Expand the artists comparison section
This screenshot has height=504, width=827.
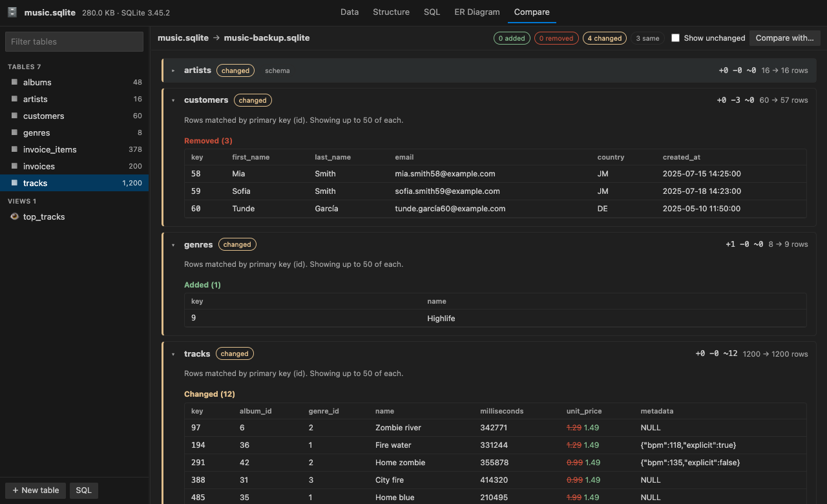click(173, 70)
